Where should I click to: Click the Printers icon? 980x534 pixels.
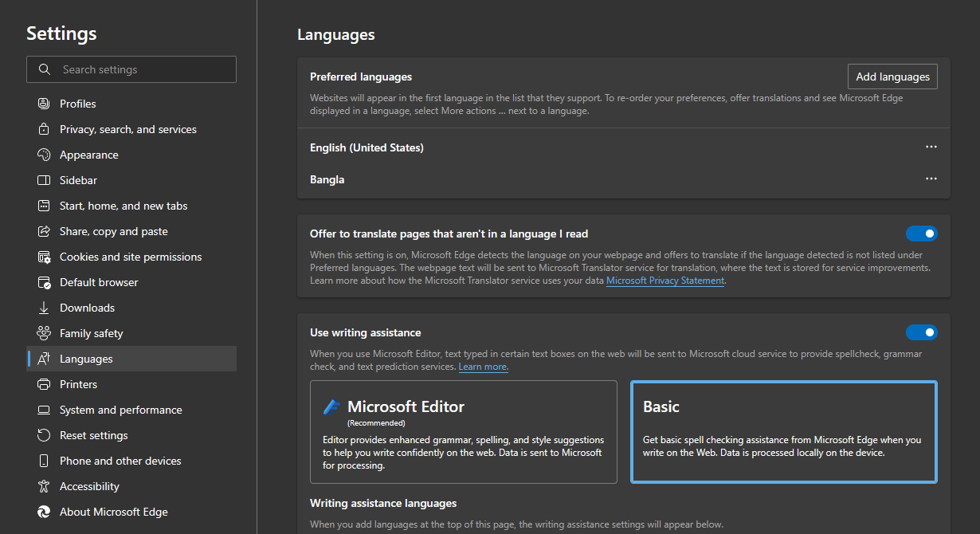[x=44, y=384]
